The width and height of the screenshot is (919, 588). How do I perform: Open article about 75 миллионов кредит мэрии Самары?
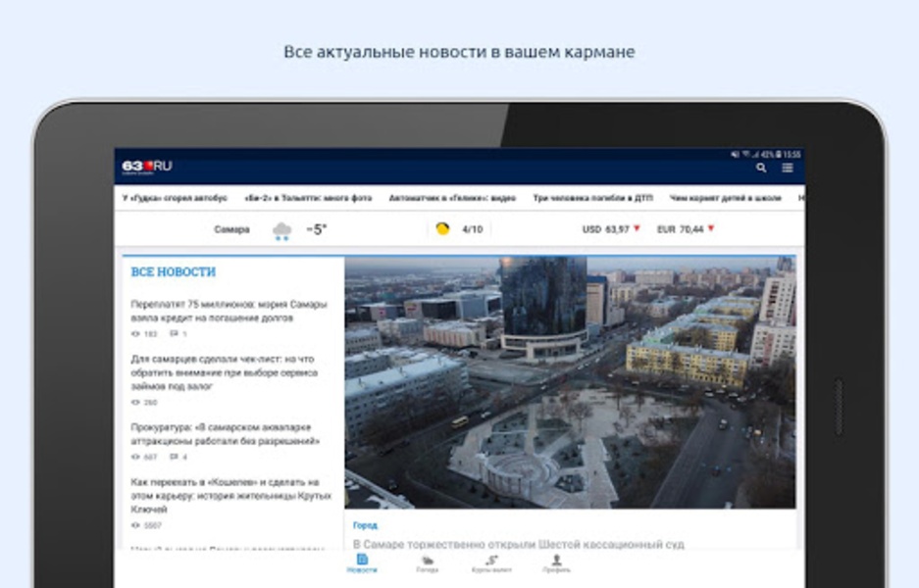tap(229, 311)
